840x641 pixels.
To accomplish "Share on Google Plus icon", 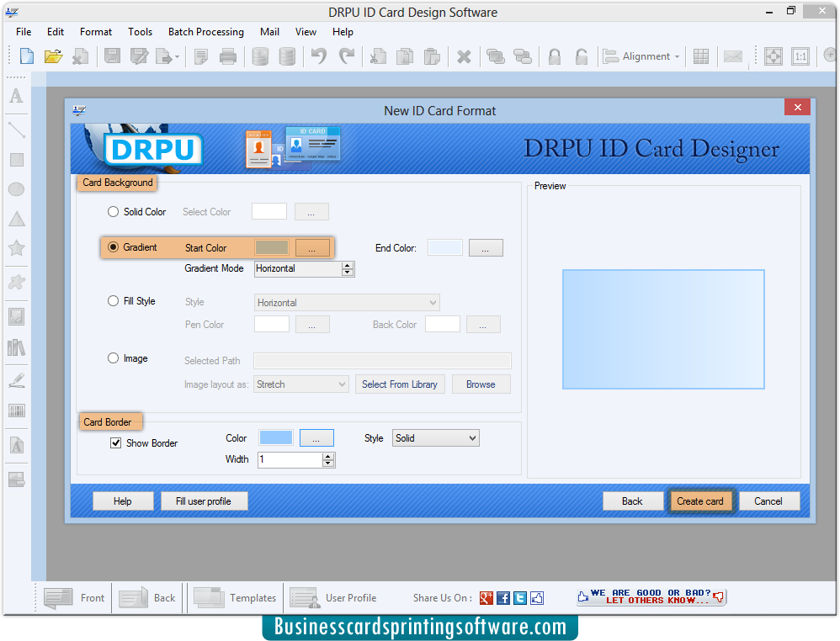I will [486, 598].
